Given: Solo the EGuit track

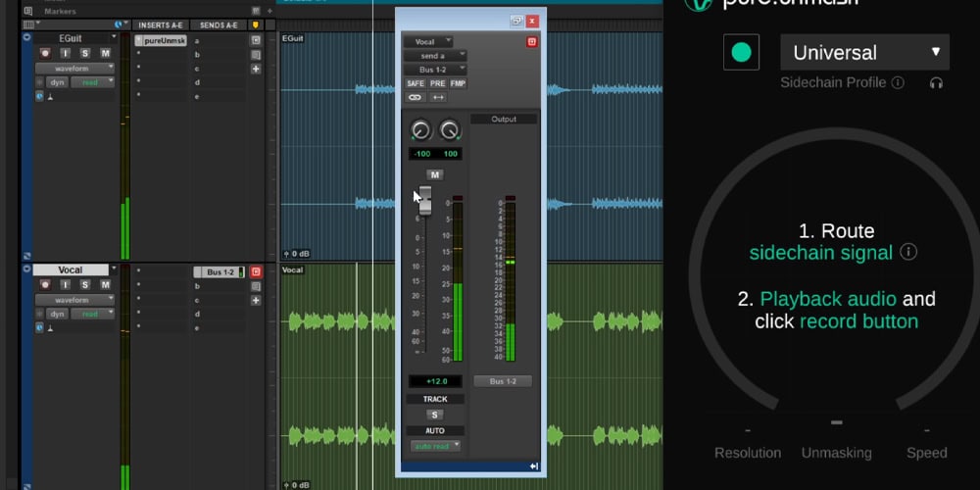Looking at the screenshot, I should (85, 53).
